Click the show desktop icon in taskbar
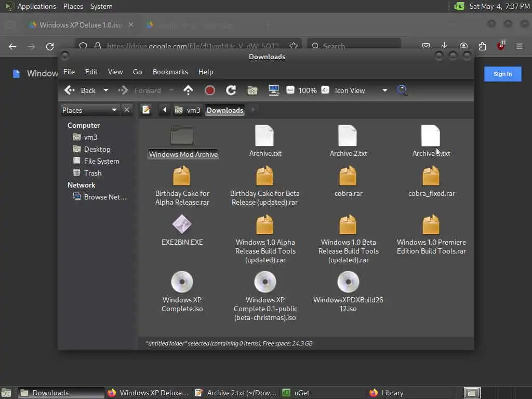The width and height of the screenshot is (532, 399). point(6,393)
